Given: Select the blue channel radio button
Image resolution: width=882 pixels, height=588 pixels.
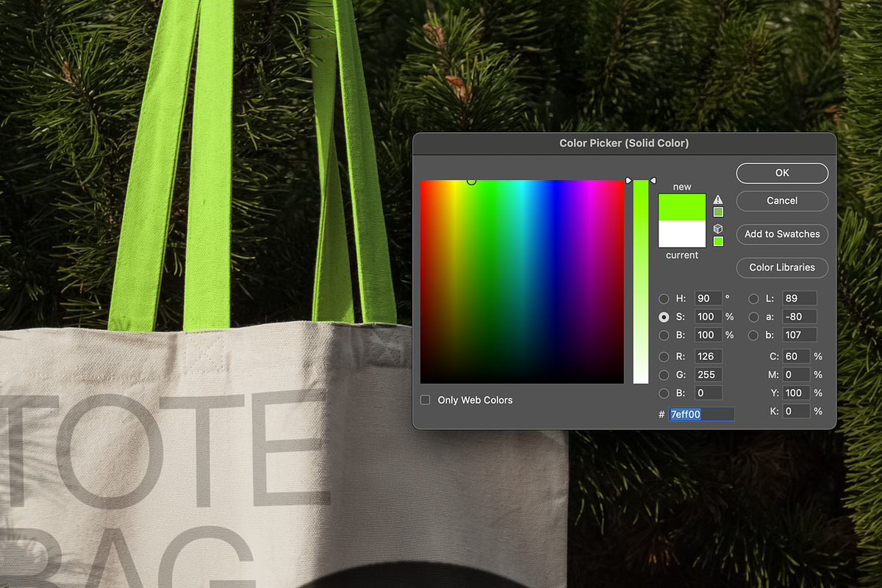Looking at the screenshot, I should (x=664, y=393).
